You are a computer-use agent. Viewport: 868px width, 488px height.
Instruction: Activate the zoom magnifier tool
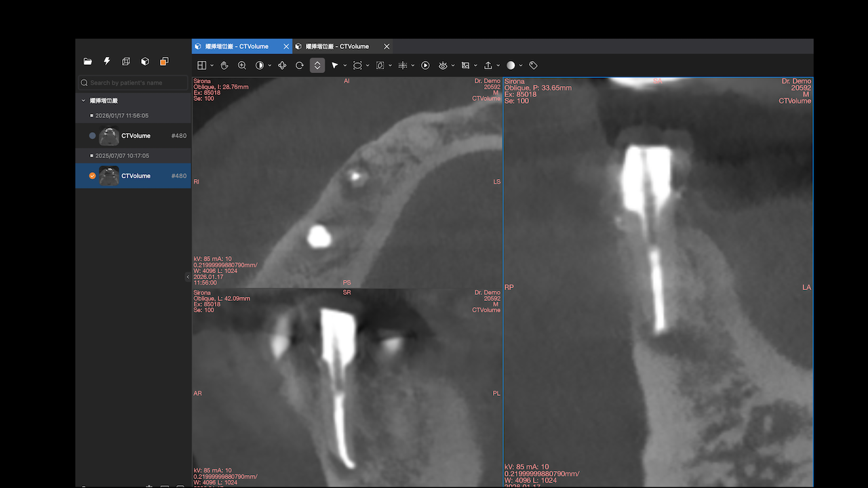click(242, 65)
